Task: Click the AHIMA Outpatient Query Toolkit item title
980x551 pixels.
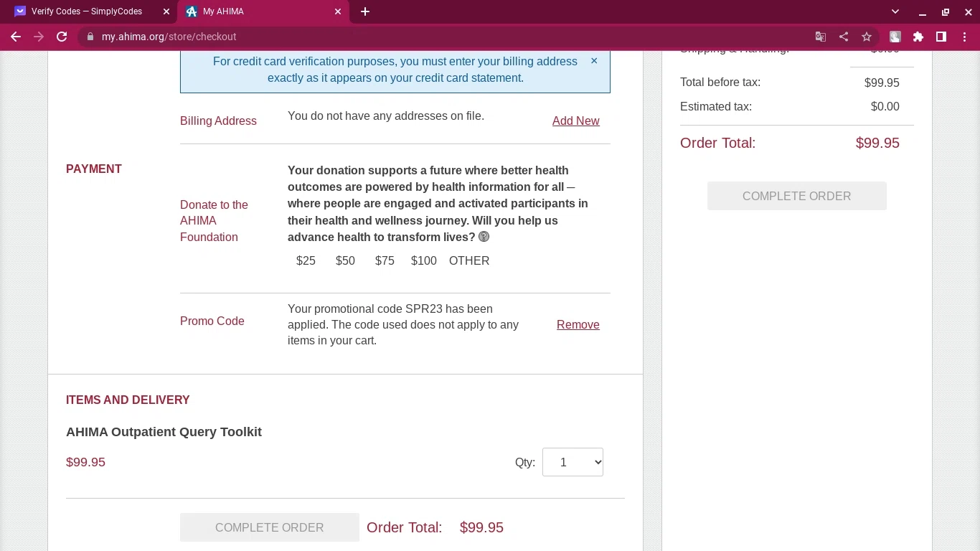Action: [x=164, y=432]
